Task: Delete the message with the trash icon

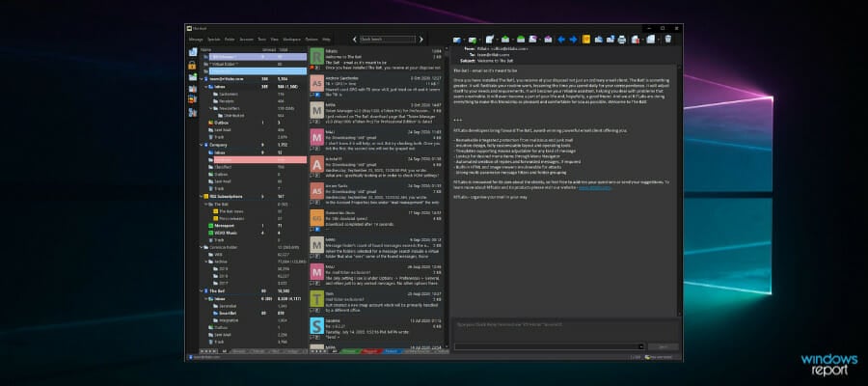Action: pos(668,40)
